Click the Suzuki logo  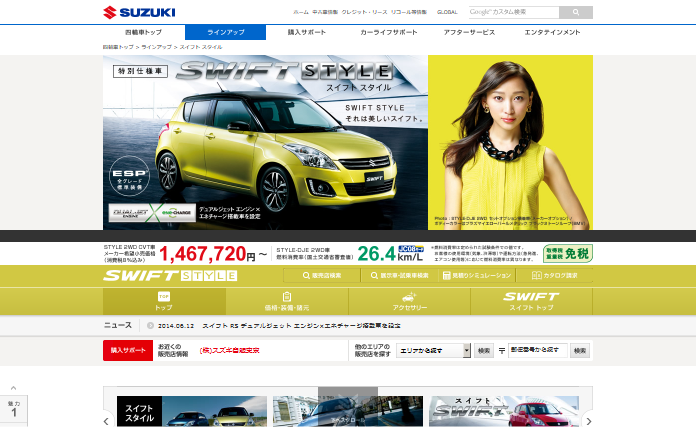tap(139, 12)
